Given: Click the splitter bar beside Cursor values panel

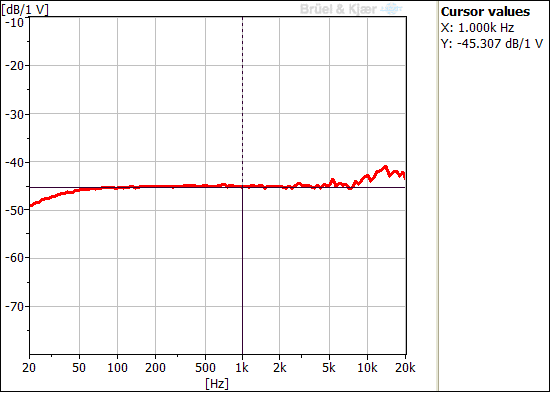Looking at the screenshot, I should click(x=437, y=197).
